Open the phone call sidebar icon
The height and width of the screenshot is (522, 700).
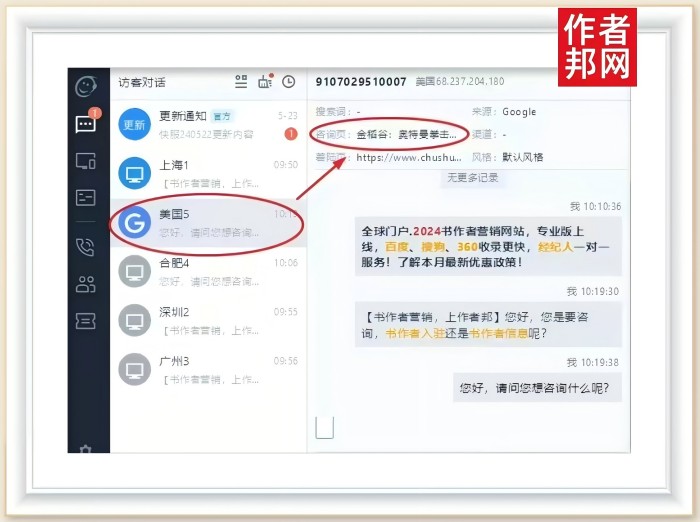[x=86, y=246]
